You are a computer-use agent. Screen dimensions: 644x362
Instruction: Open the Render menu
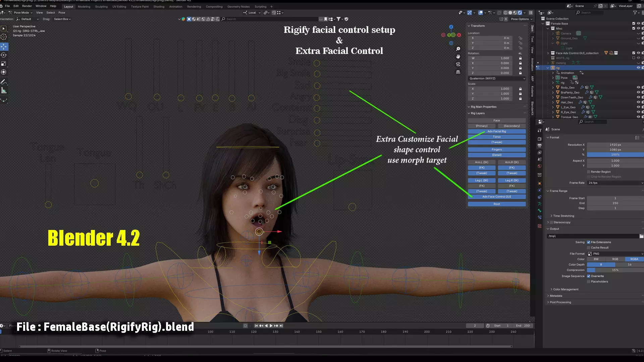pos(27,6)
